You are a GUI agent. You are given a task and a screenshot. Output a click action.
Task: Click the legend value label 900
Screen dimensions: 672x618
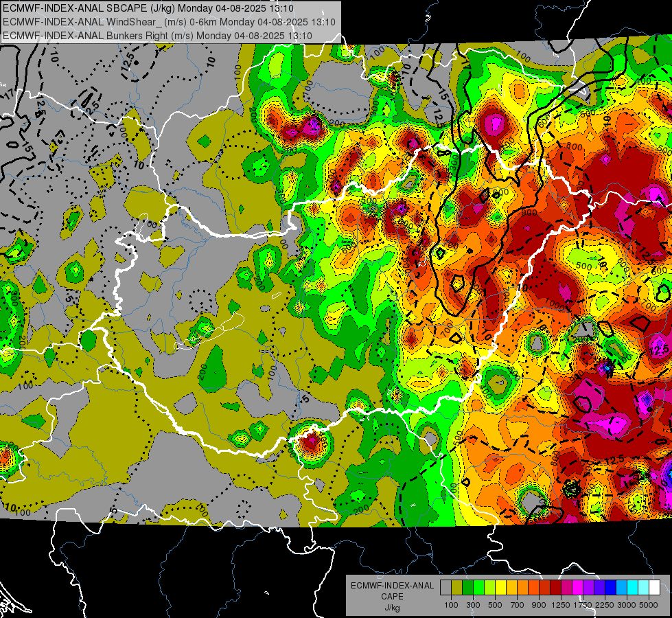point(539,605)
